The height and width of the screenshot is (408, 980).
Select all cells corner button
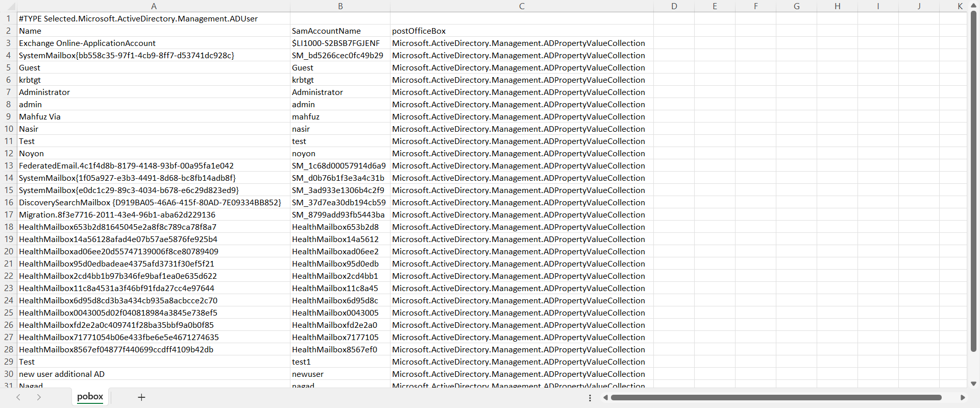(x=8, y=6)
